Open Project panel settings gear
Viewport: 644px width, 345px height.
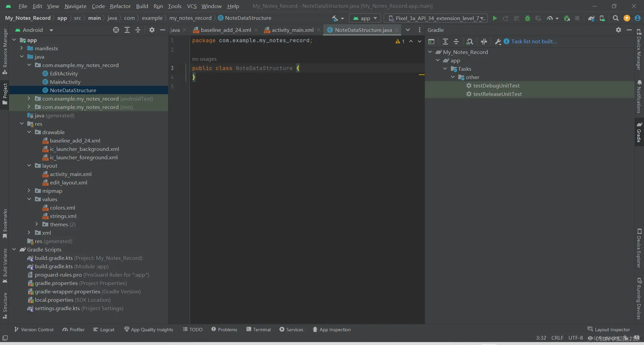pos(152,30)
